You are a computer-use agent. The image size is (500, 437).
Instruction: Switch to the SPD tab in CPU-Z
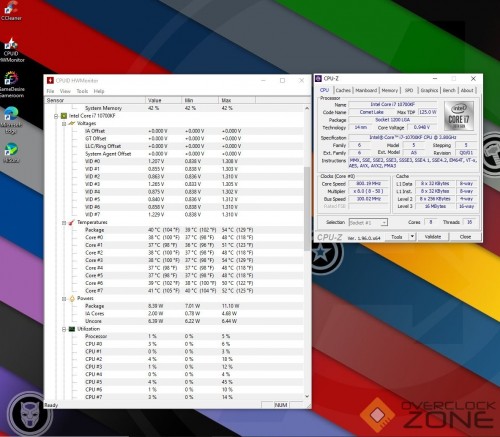[x=409, y=90]
